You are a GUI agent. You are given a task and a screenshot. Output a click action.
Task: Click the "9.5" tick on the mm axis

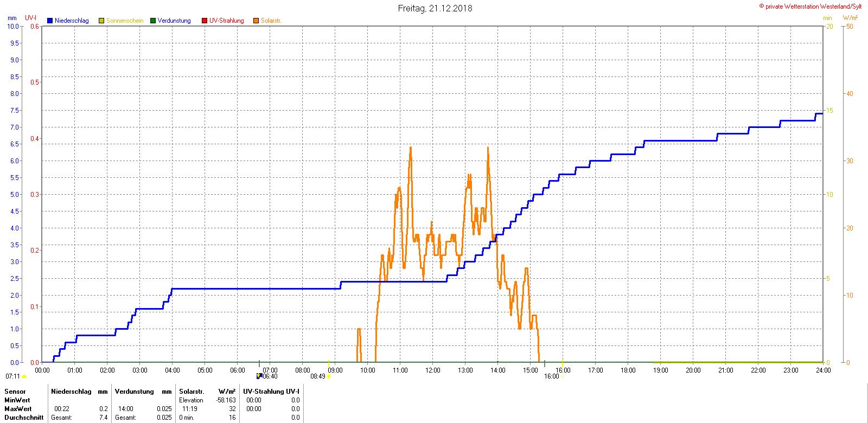point(15,43)
